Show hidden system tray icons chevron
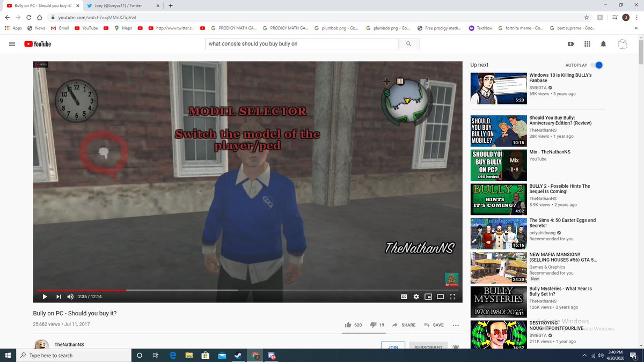The width and height of the screenshot is (644, 362). pyautogui.click(x=584, y=355)
